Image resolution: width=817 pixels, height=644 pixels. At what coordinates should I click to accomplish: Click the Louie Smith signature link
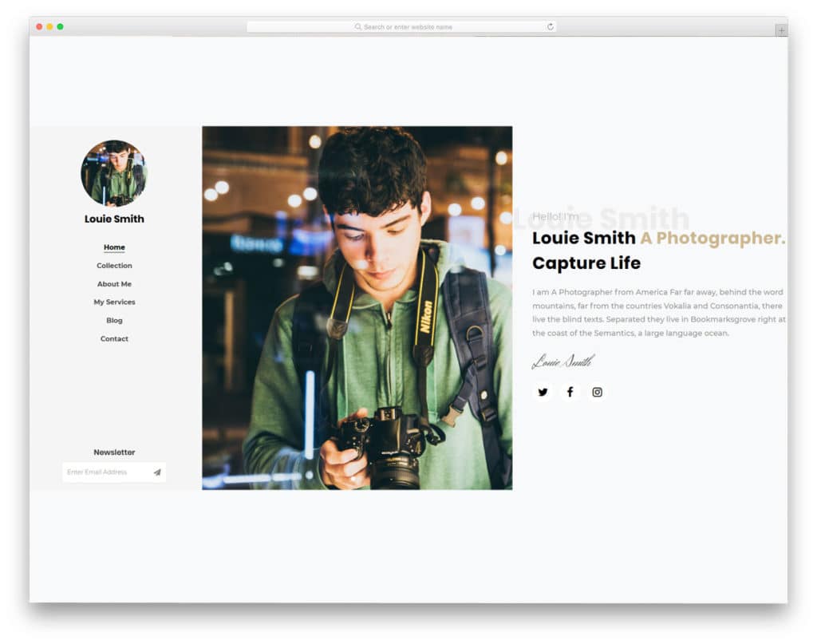coord(560,361)
